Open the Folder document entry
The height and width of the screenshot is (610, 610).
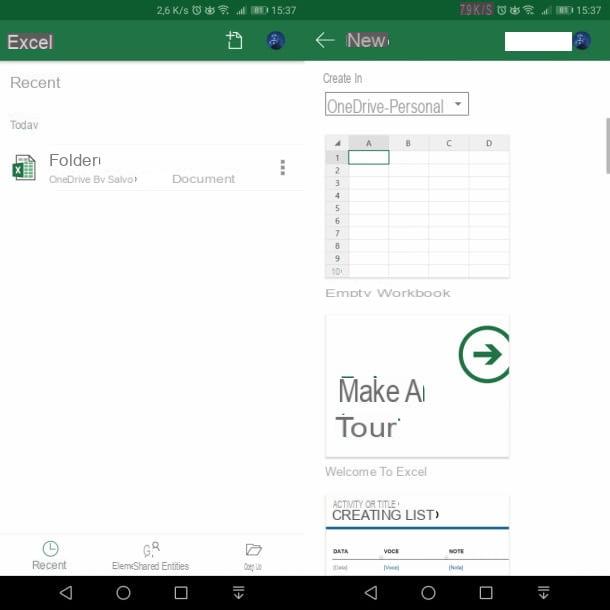point(152,168)
